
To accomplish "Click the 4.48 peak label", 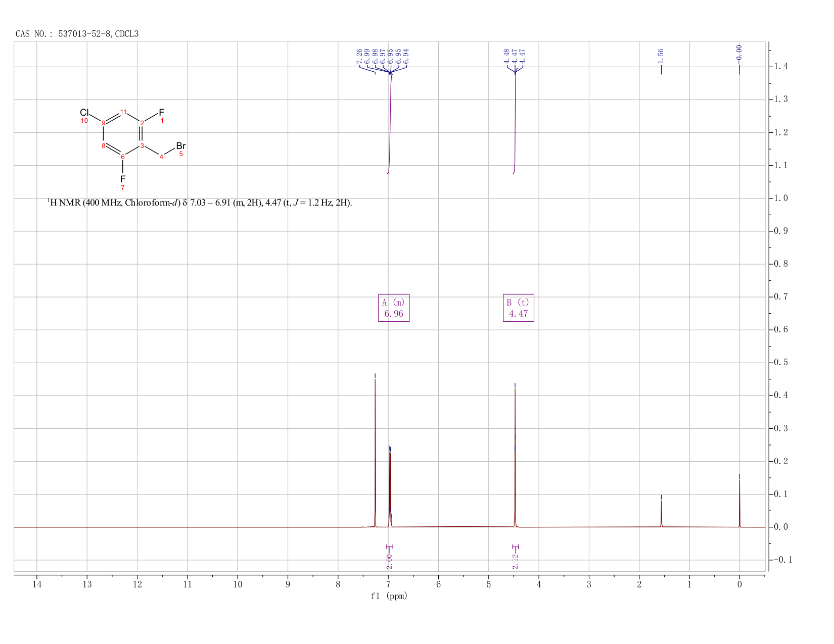I will tap(506, 56).
